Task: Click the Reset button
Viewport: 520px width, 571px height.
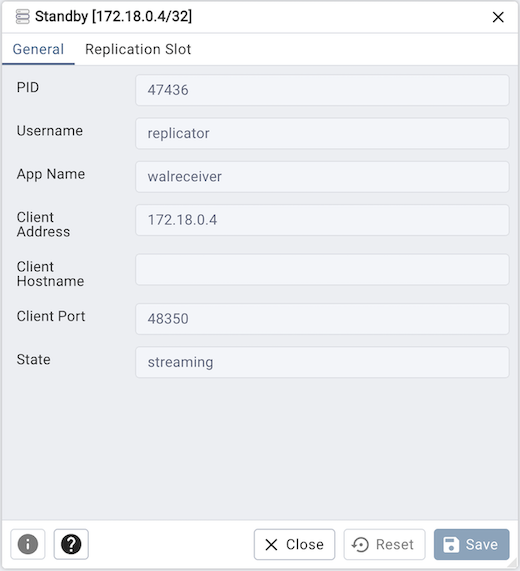Action: click(384, 544)
